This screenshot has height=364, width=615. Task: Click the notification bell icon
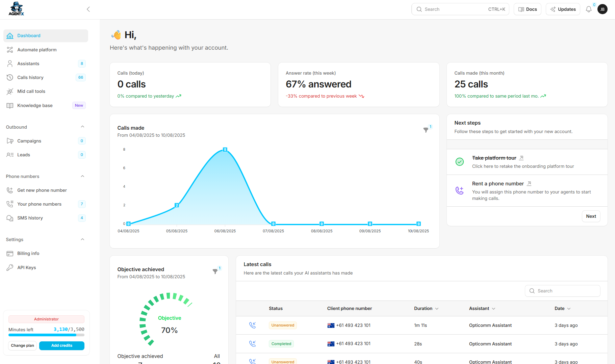589,9
